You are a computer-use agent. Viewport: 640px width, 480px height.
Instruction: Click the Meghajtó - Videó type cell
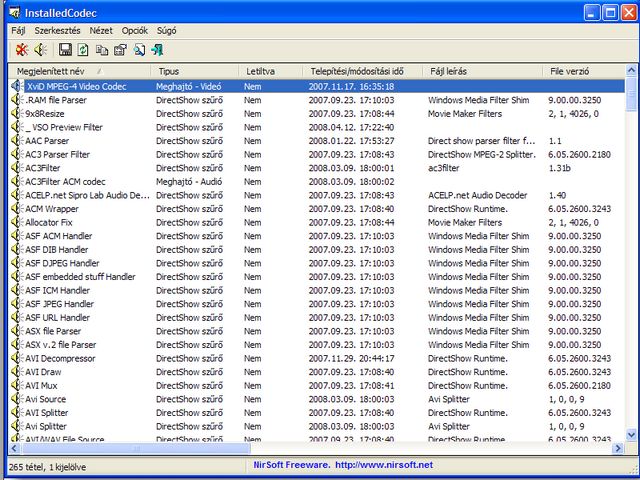coord(189,86)
